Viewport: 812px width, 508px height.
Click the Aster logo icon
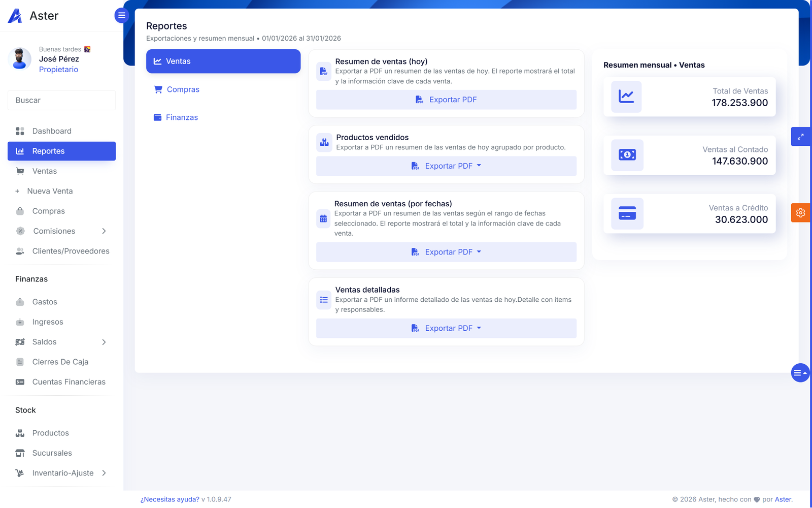click(15, 16)
